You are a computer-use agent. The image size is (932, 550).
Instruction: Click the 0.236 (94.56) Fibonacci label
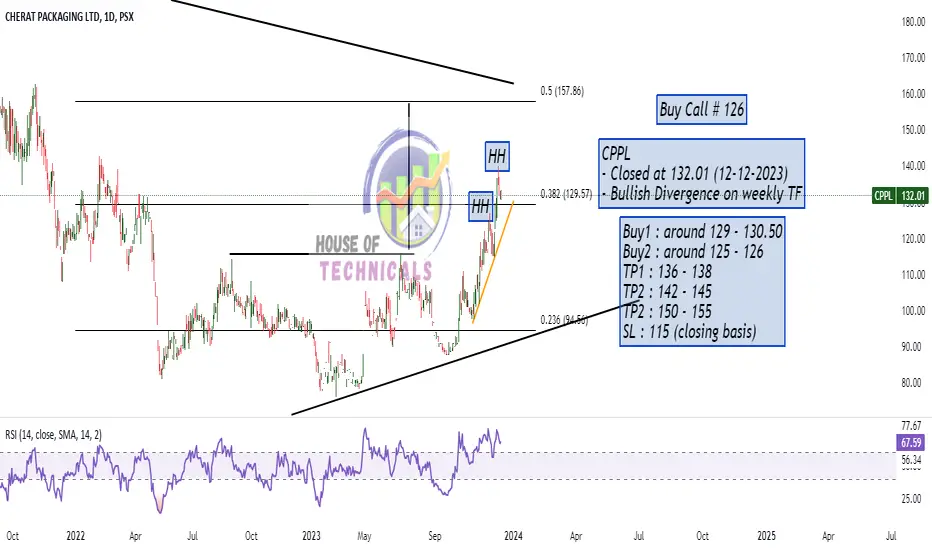[x=564, y=320]
